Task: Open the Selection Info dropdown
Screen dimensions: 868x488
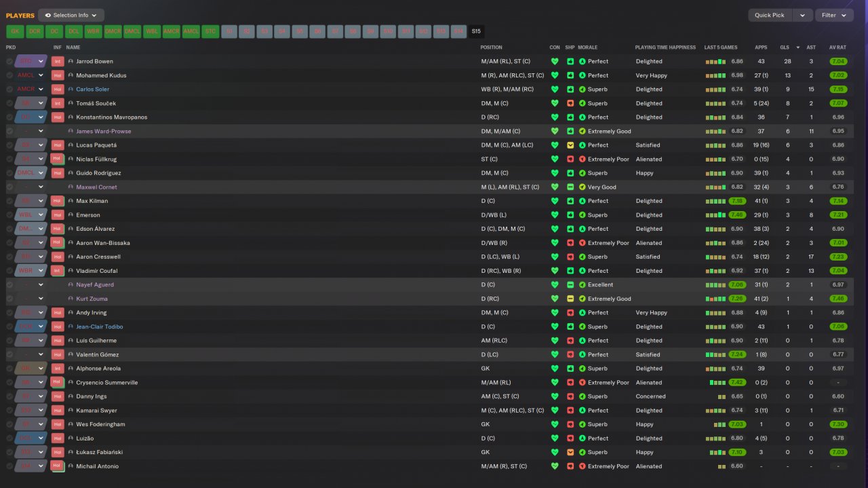Action: 71,15
